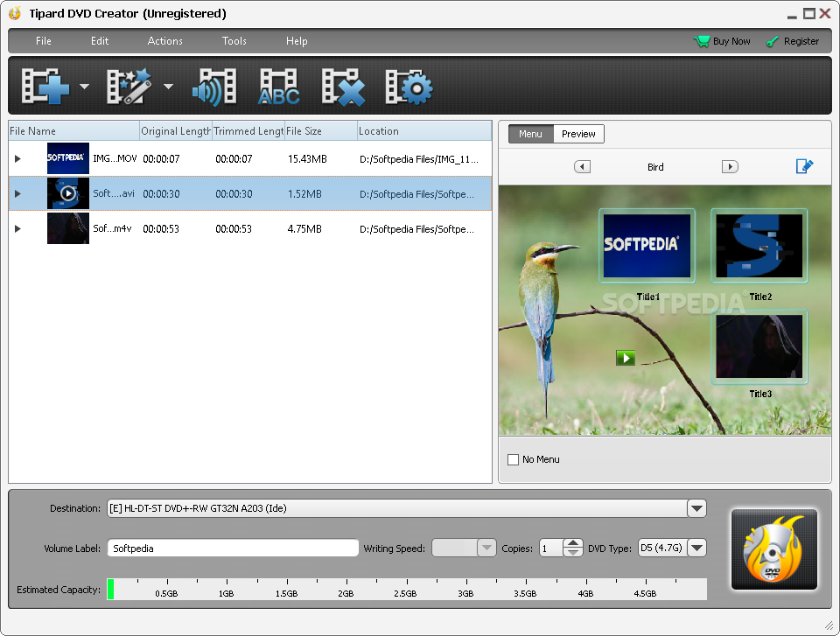Click the Title3 label in menu

(760, 394)
